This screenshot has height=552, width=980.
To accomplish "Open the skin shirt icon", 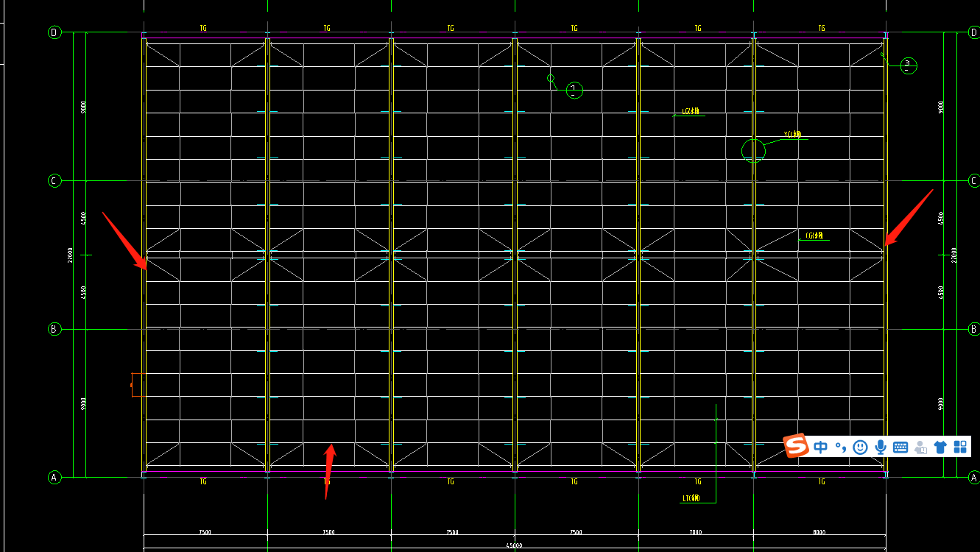I will 940,447.
